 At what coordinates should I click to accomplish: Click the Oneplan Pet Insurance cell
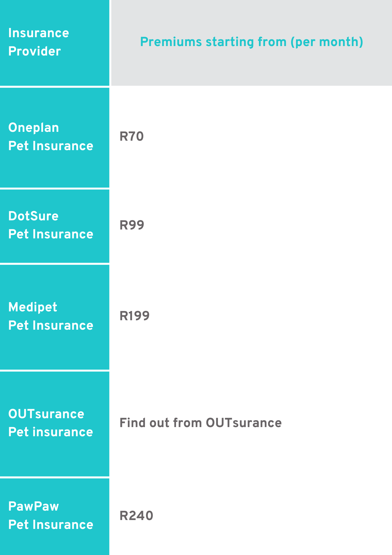55,138
